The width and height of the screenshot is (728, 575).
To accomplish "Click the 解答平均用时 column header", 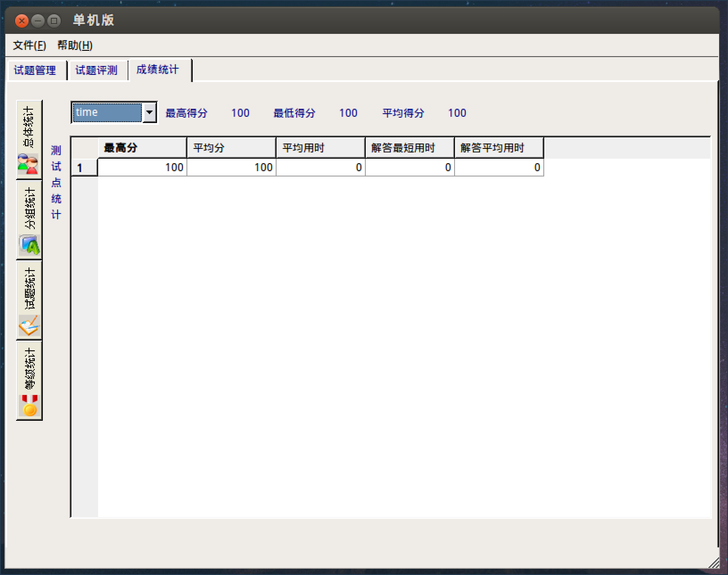I will click(499, 148).
